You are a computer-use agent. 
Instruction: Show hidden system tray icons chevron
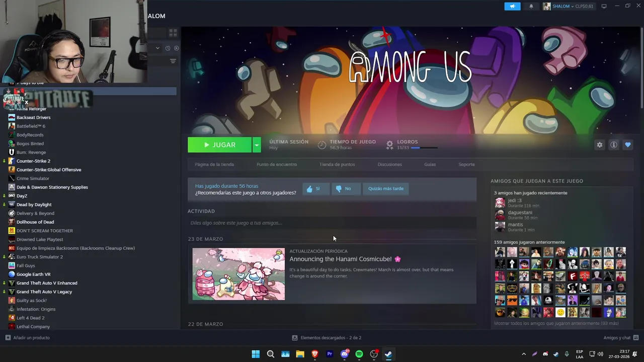pos(524,354)
